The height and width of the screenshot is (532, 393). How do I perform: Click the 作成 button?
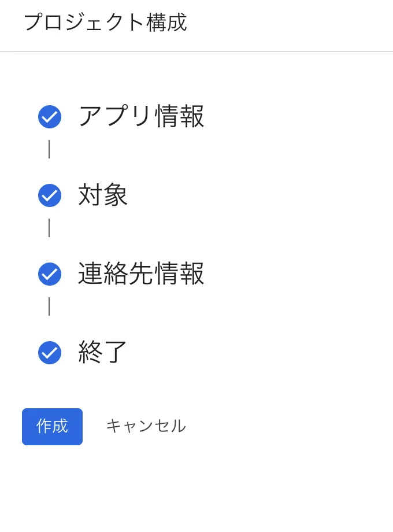click(x=52, y=427)
